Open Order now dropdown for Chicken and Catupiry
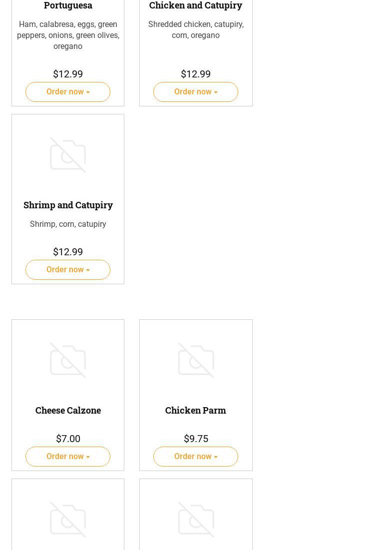Screen dimensions: 392x550 coord(196,92)
